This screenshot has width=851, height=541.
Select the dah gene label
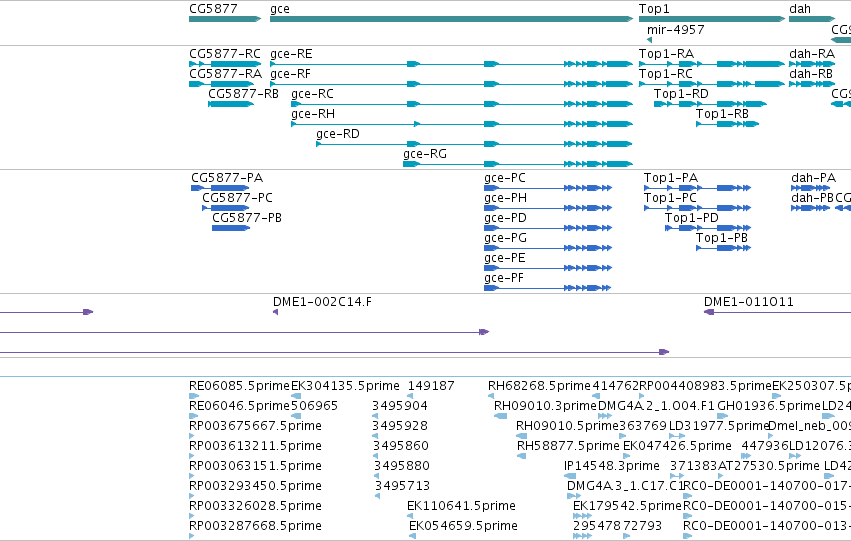point(799,9)
